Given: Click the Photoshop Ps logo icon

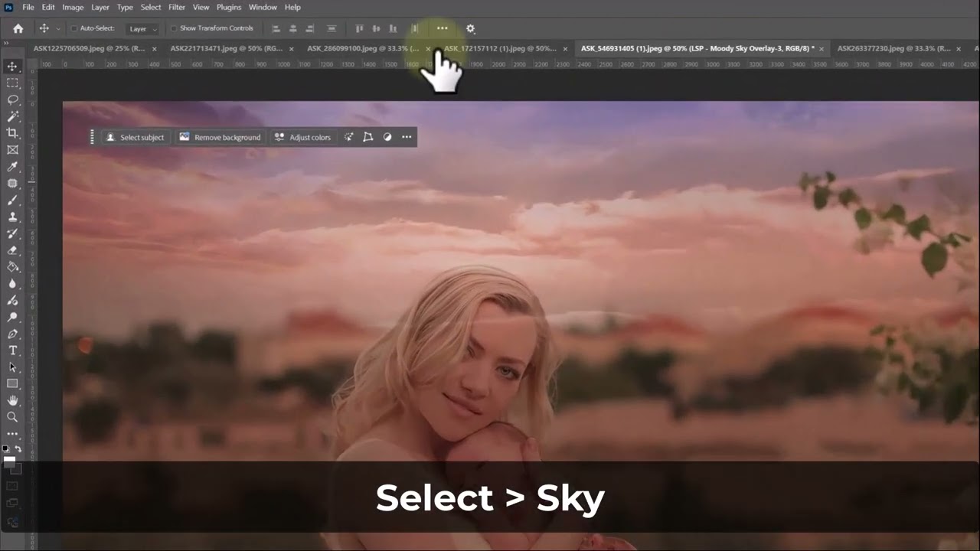Looking at the screenshot, I should click(7, 7).
